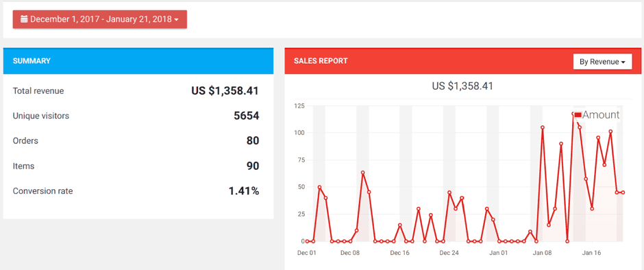Viewport: 644px width, 270px height.
Task: Toggle the Amount legend red swatch
Action: [578, 114]
